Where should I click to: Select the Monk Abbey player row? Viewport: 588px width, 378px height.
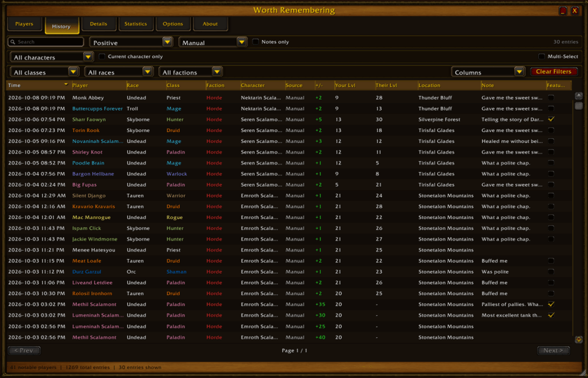(288, 97)
